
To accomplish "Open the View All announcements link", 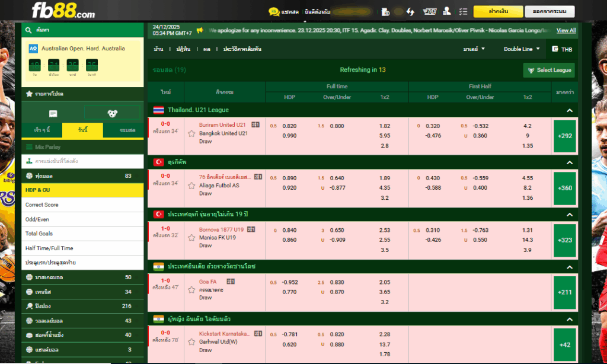I will point(566,30).
